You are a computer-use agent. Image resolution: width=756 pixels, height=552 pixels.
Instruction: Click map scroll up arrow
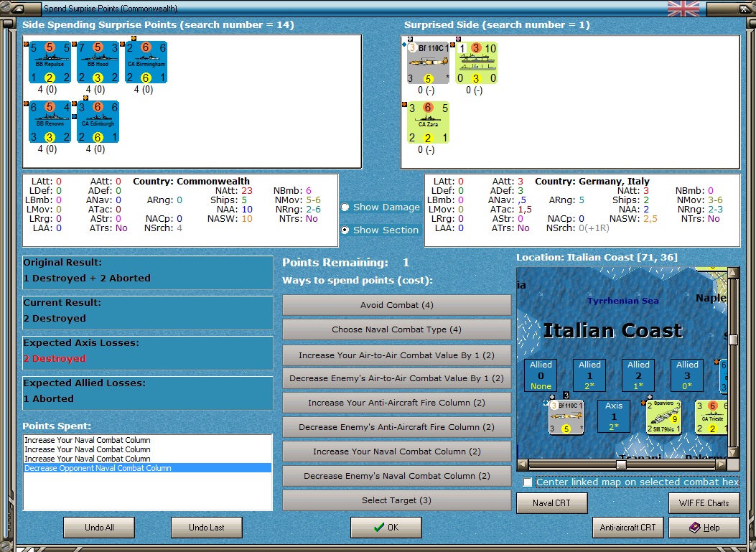pos(733,273)
